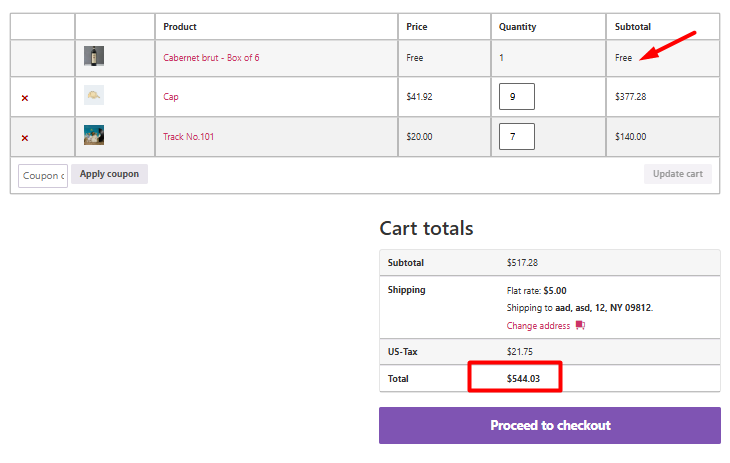This screenshot has width=730, height=463.
Task: Click the Change address link
Action: coord(538,326)
